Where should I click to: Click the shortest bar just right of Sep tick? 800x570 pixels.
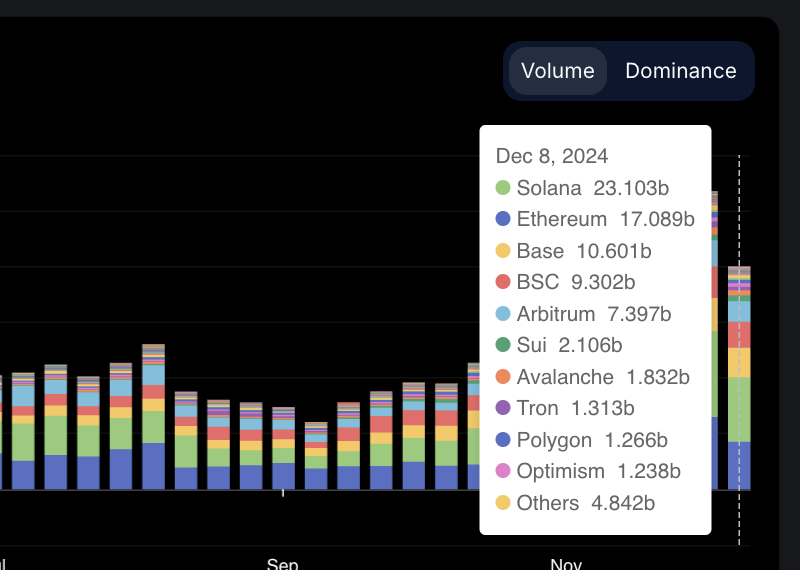(x=316, y=456)
